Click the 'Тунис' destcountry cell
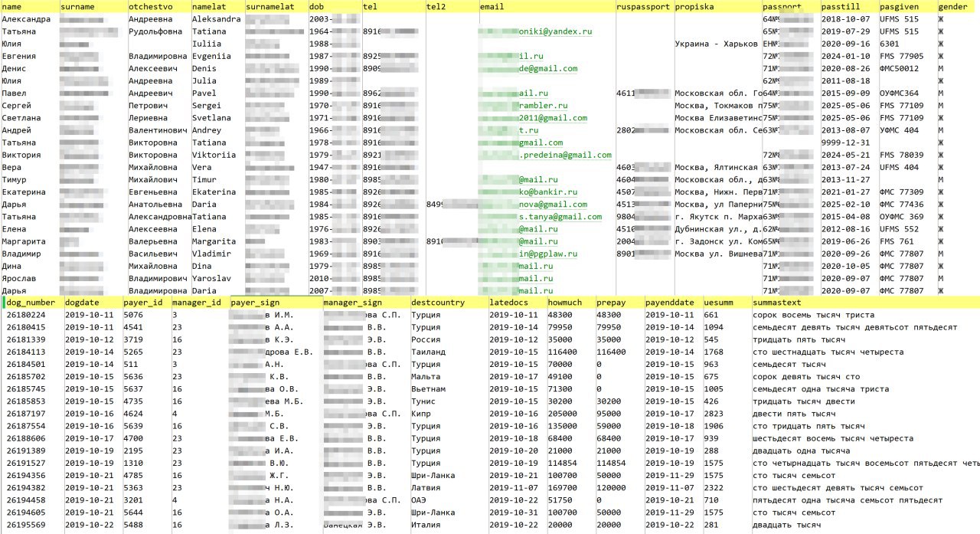 click(423, 401)
